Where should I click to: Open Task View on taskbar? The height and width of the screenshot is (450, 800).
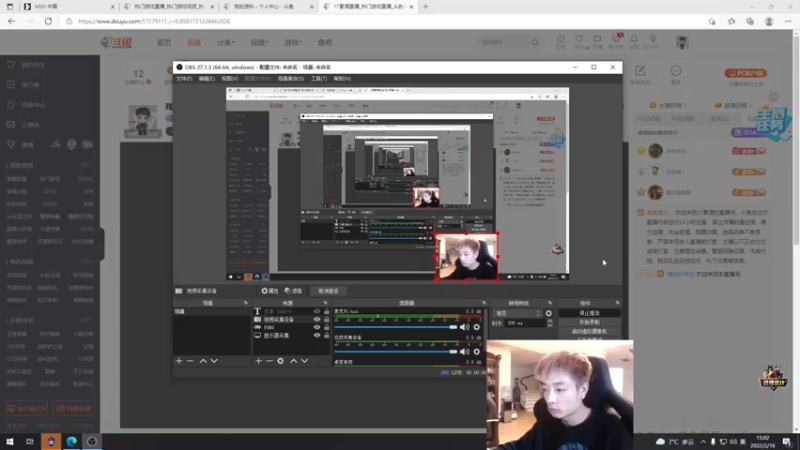tap(30, 441)
